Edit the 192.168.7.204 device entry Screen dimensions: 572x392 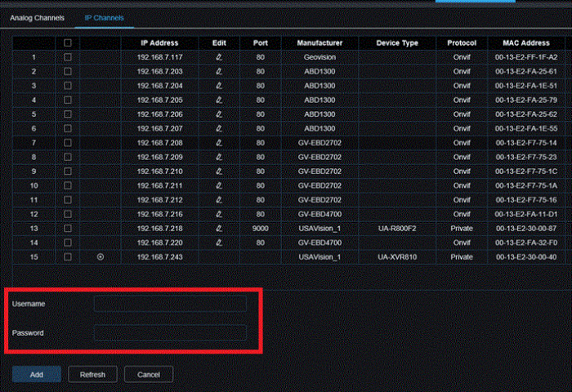click(219, 85)
